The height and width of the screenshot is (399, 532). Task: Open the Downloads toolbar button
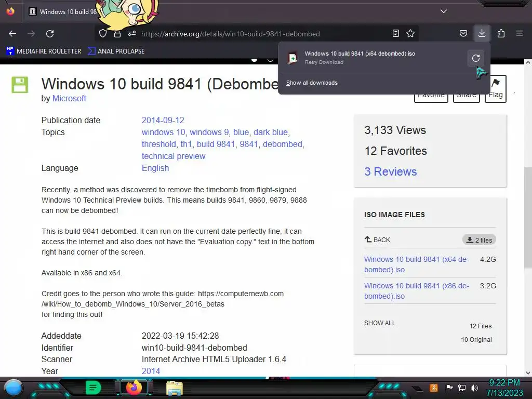point(482,33)
